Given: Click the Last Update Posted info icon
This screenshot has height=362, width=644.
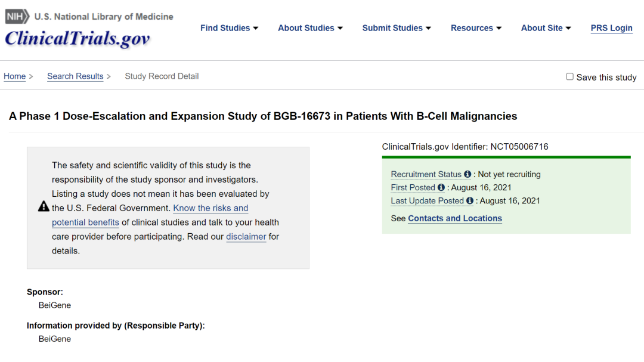Looking at the screenshot, I should (x=470, y=200).
